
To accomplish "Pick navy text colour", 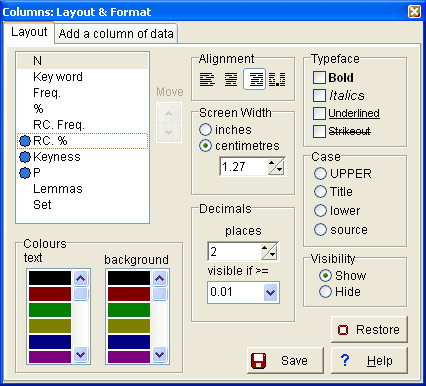I will coord(50,342).
